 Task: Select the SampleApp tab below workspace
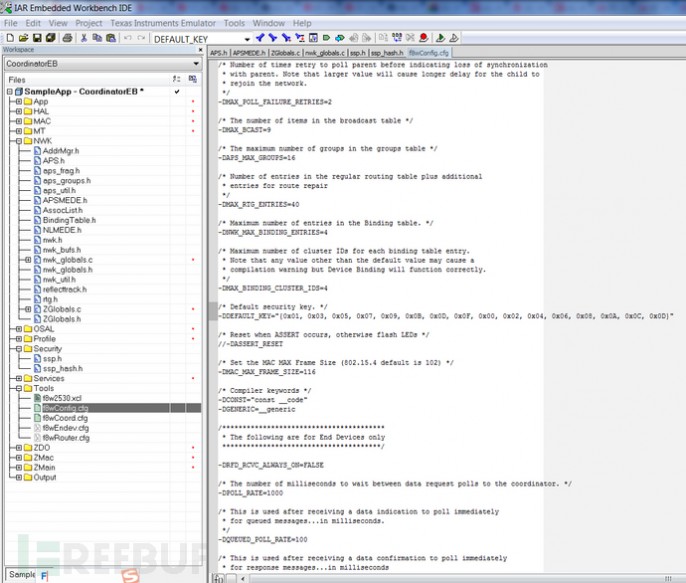tap(21, 575)
